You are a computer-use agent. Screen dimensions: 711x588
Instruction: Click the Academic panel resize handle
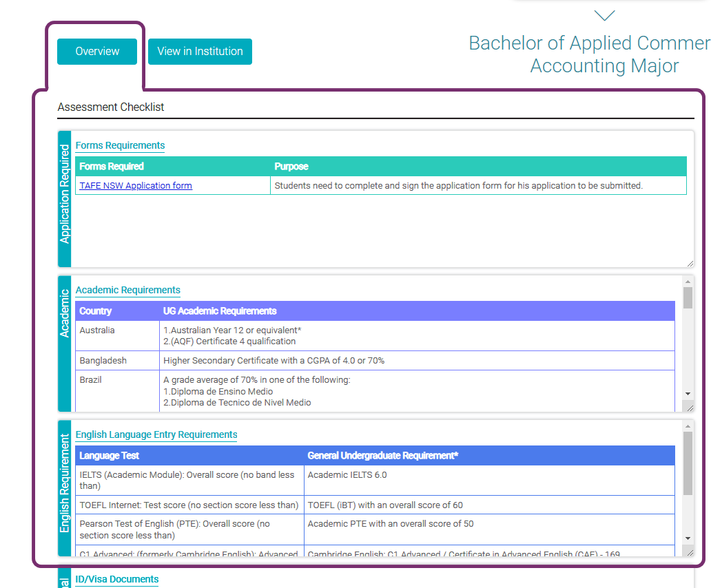click(690, 408)
